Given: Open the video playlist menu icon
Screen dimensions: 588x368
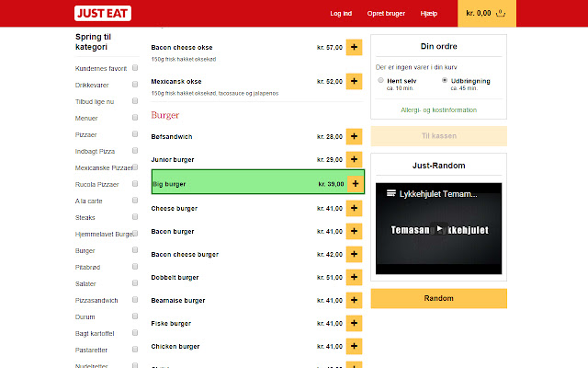Looking at the screenshot, I should [x=391, y=193].
